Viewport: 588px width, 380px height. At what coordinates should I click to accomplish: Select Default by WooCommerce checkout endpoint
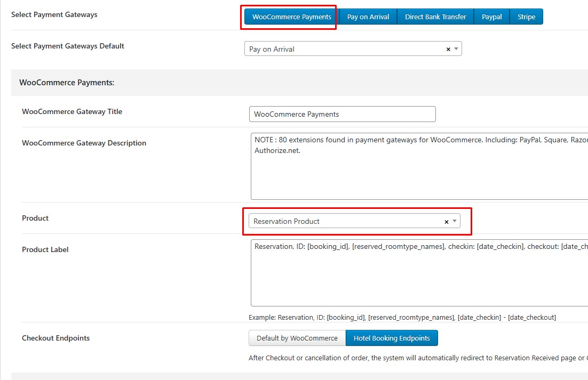tap(297, 338)
